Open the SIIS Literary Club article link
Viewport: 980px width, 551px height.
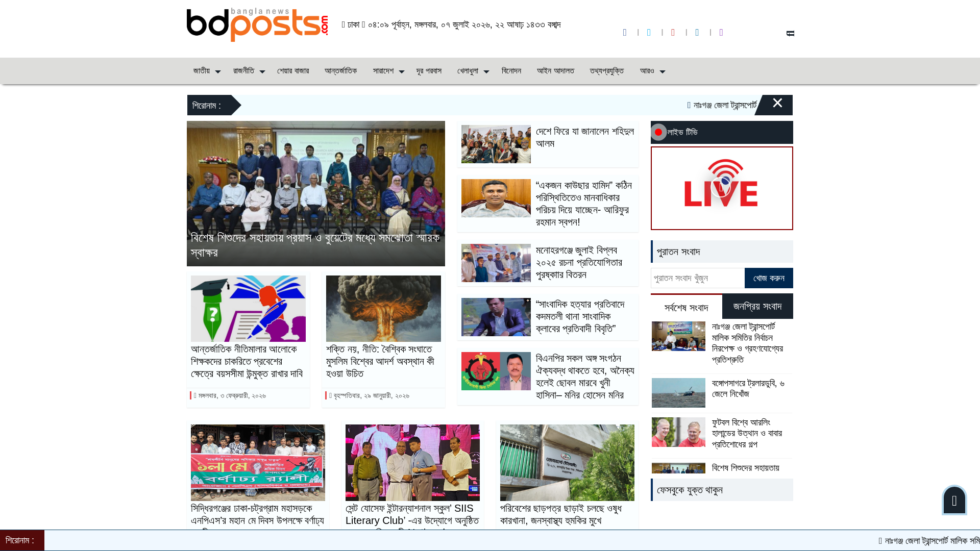(412, 515)
